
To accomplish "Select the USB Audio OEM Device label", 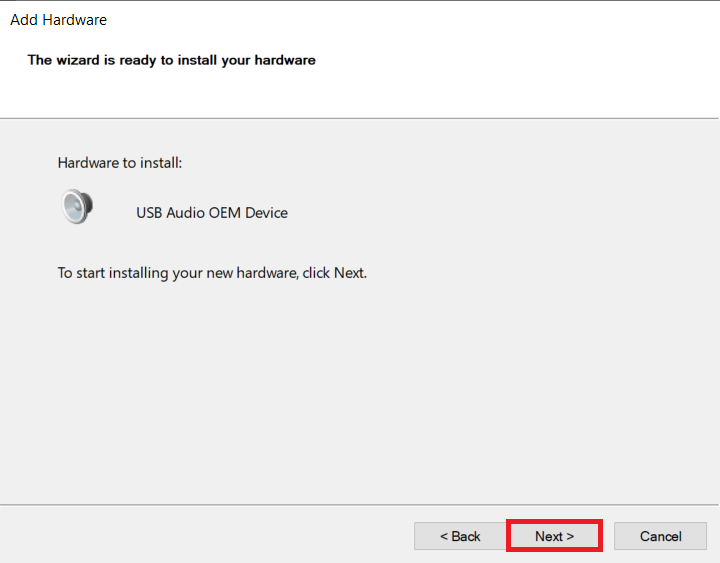I will 212,213.
